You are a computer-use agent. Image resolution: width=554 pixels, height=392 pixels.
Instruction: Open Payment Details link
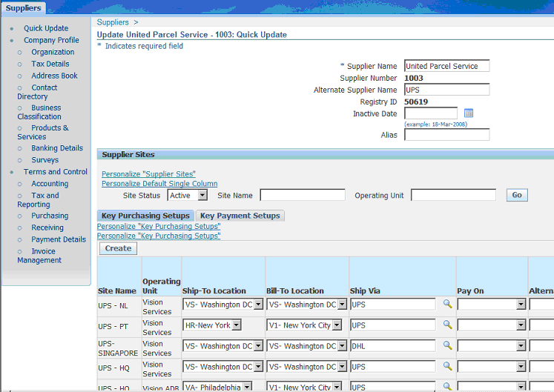tap(59, 239)
